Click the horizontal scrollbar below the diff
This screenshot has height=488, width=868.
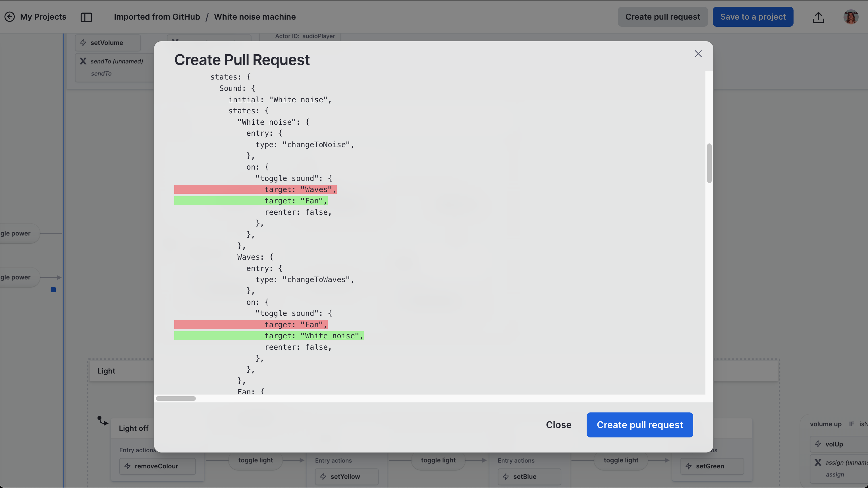point(175,399)
